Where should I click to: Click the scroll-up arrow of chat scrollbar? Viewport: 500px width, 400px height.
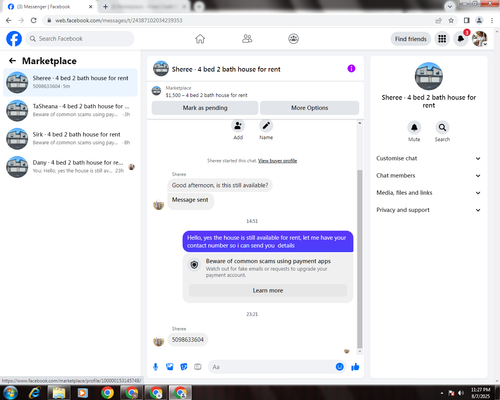coord(360,123)
